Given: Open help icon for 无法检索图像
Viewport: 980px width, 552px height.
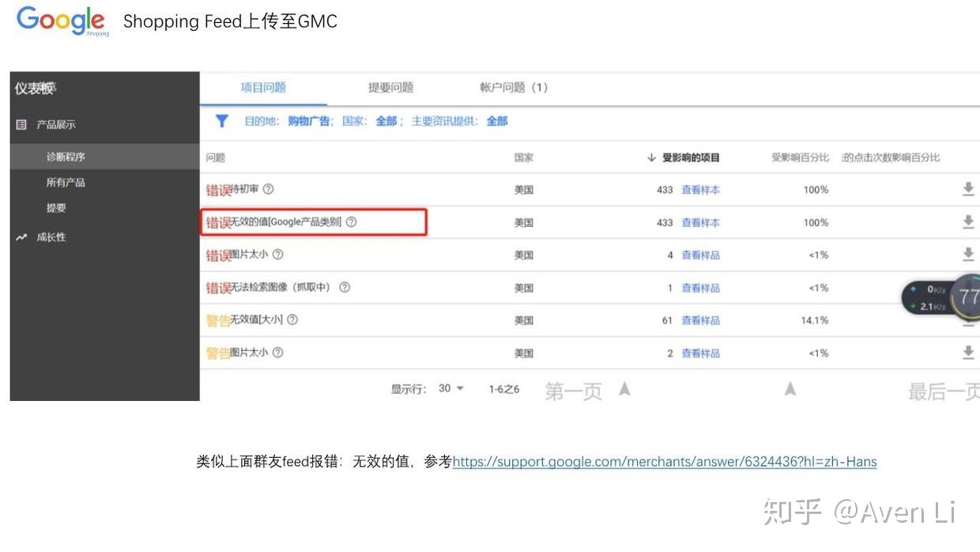Looking at the screenshot, I should coord(345,287).
